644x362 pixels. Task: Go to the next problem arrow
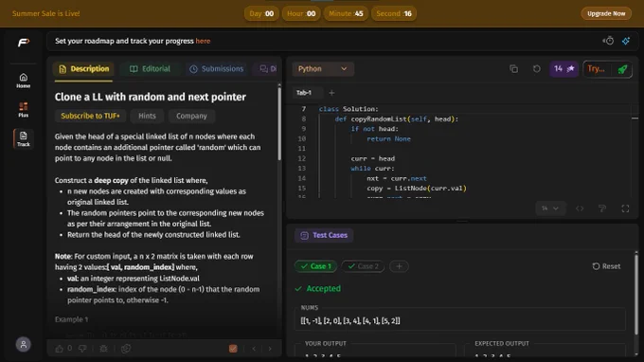(270, 349)
